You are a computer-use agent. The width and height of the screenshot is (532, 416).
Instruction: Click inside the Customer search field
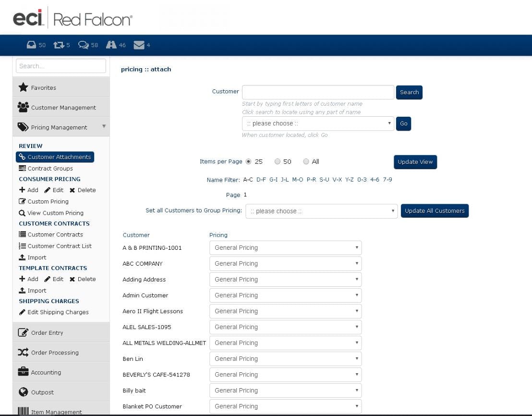tap(317, 91)
